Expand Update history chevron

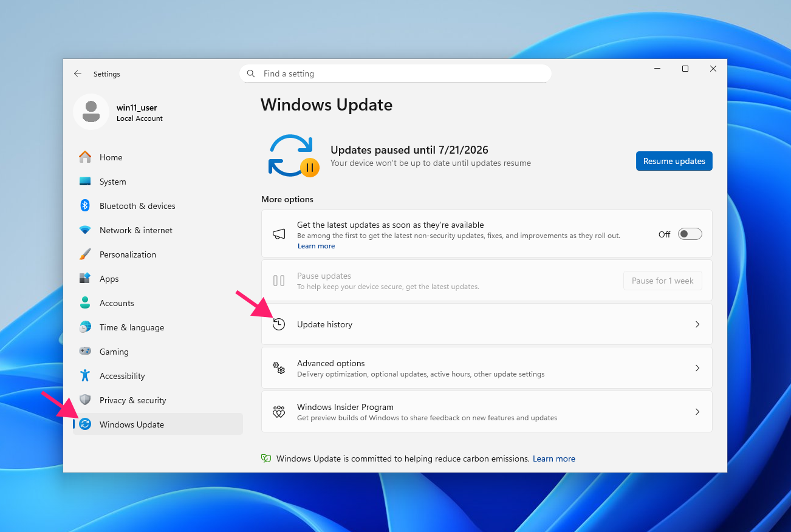point(697,324)
